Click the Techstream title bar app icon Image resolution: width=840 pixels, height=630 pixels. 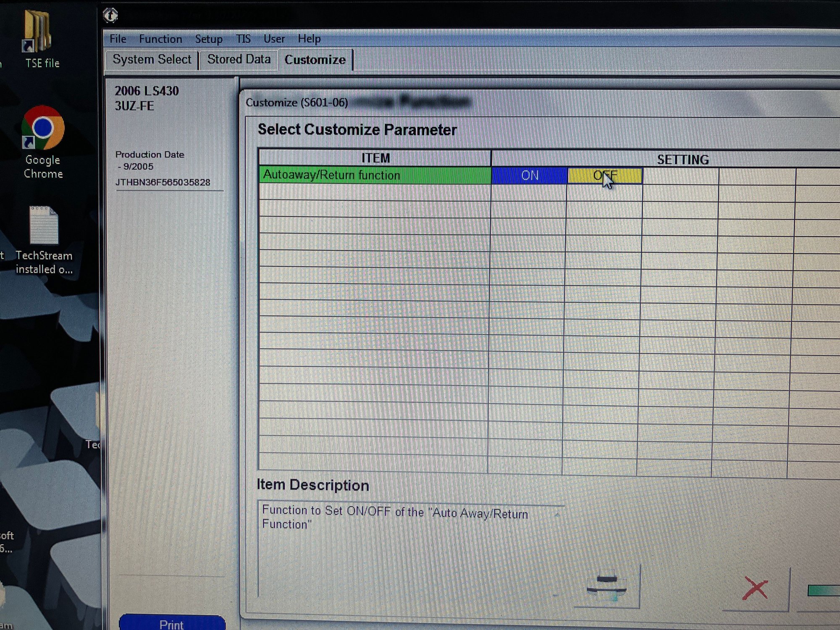tap(110, 16)
